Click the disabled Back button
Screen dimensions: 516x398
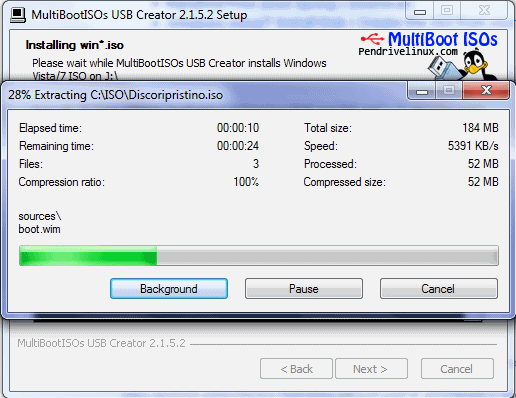[x=296, y=369]
